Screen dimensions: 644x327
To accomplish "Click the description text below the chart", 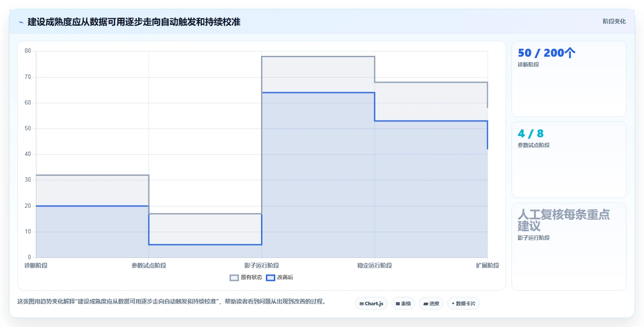I will (173, 302).
